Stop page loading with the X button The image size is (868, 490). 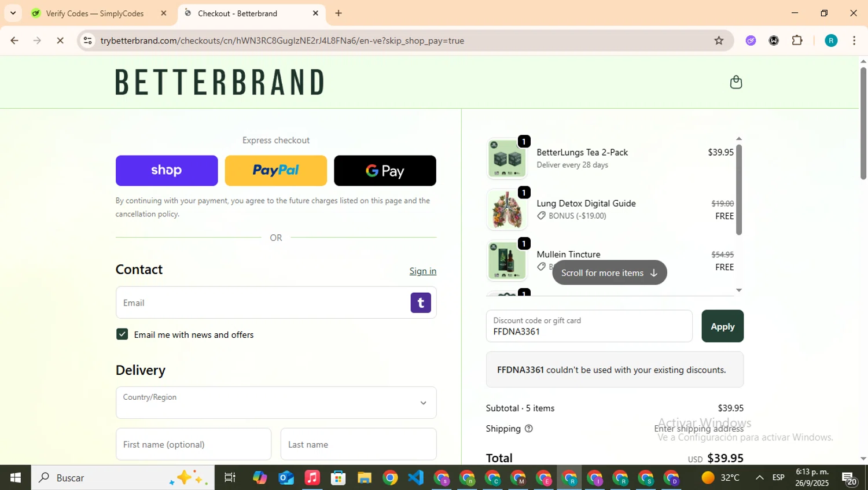[x=60, y=40]
